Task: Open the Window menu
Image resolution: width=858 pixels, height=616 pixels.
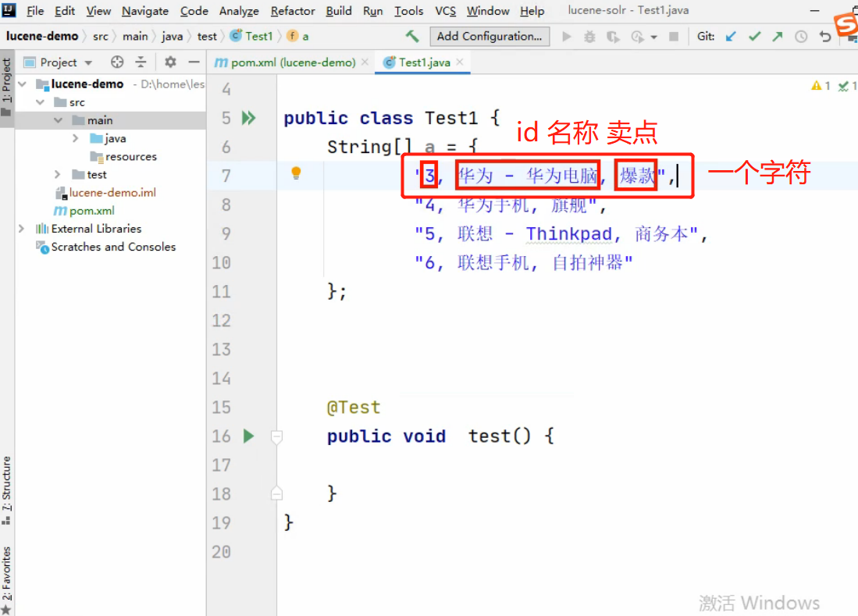Action: 488,11
